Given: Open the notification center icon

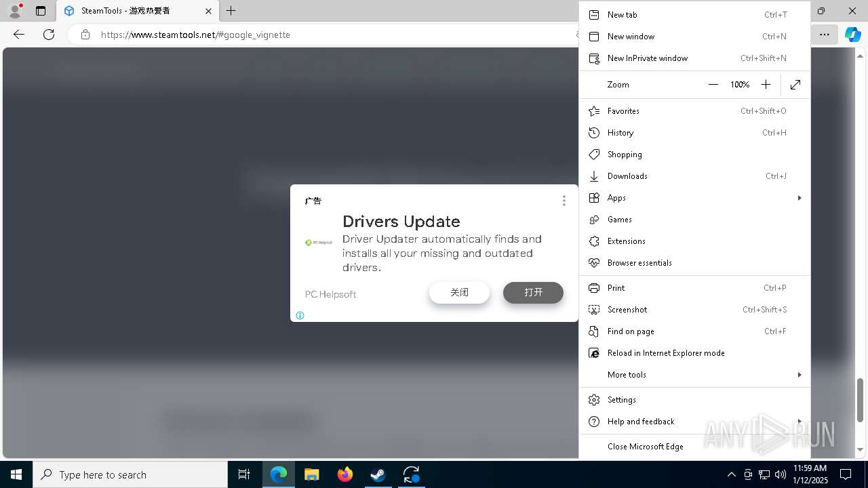Looking at the screenshot, I should pyautogui.click(x=846, y=474).
